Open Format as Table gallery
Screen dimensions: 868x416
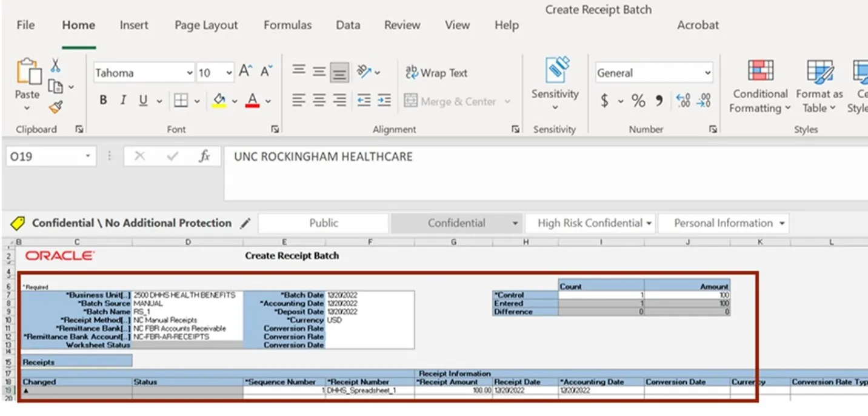click(x=820, y=86)
